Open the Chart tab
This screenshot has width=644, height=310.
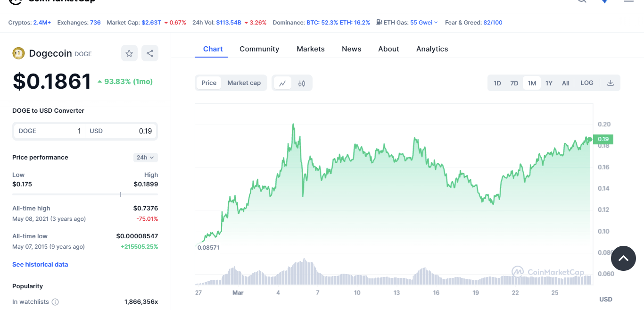click(213, 49)
